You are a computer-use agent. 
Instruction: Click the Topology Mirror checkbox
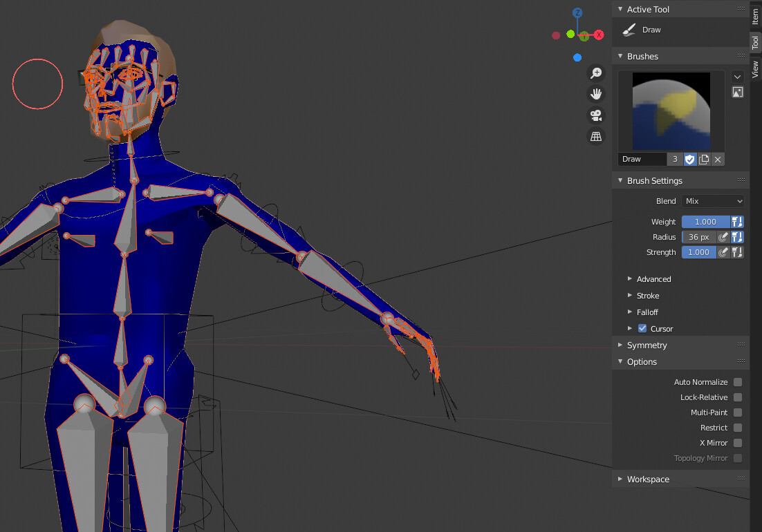[x=738, y=458]
